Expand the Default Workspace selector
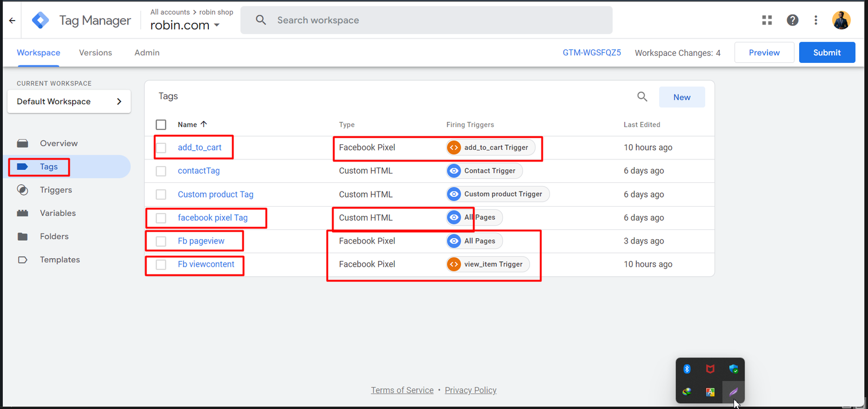868x409 pixels. pyautogui.click(x=69, y=101)
